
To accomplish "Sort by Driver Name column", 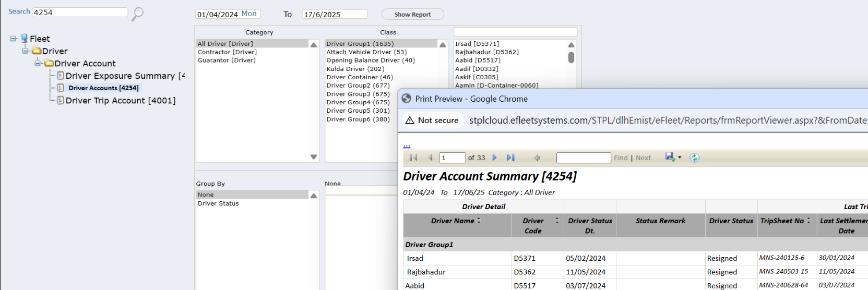I will coord(479,221).
